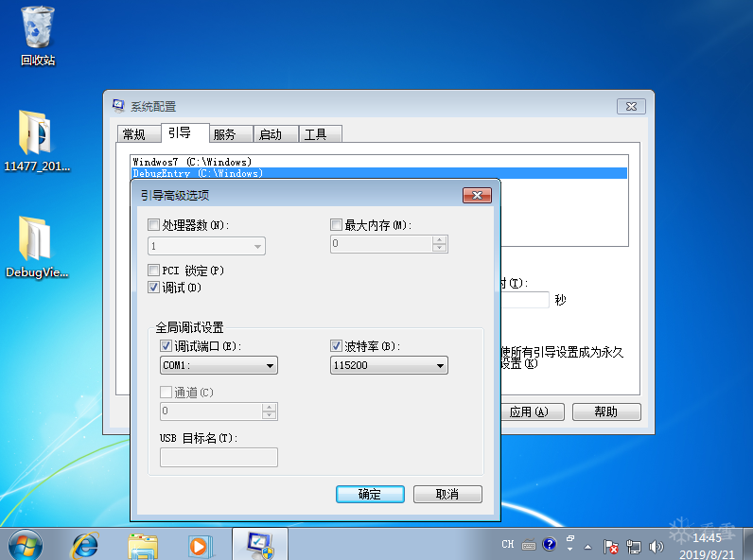Viewport: 753px width, 560px height.
Task: Switch to the 服务 tab
Action: 231,134
